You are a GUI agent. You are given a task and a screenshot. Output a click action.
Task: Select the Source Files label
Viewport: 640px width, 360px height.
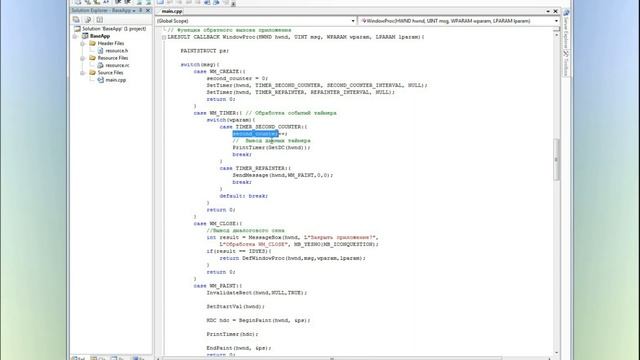point(110,73)
